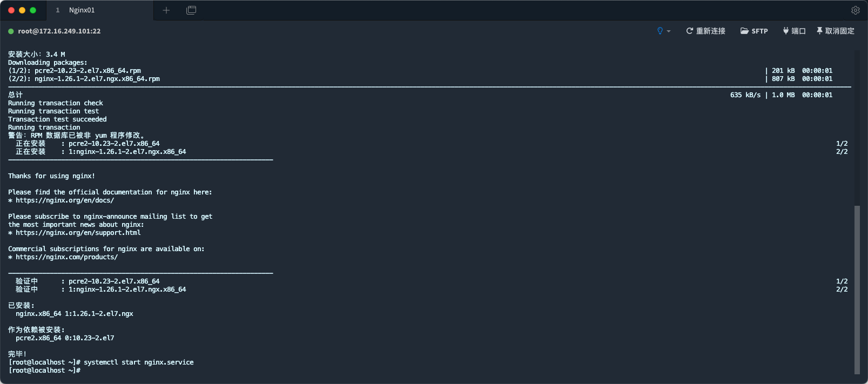Image resolution: width=868 pixels, height=384 pixels.
Task: Open a new tab with plus icon
Action: [166, 10]
